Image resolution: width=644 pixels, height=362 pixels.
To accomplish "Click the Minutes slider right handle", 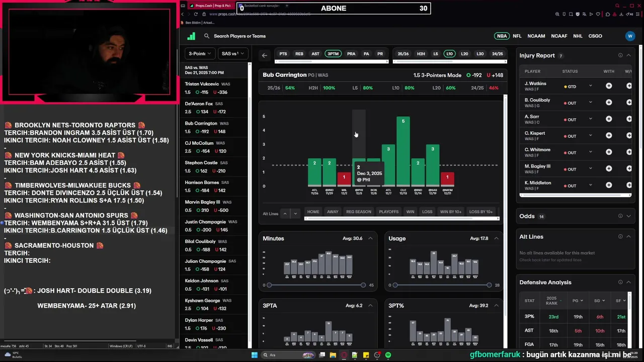I will pos(363,285).
